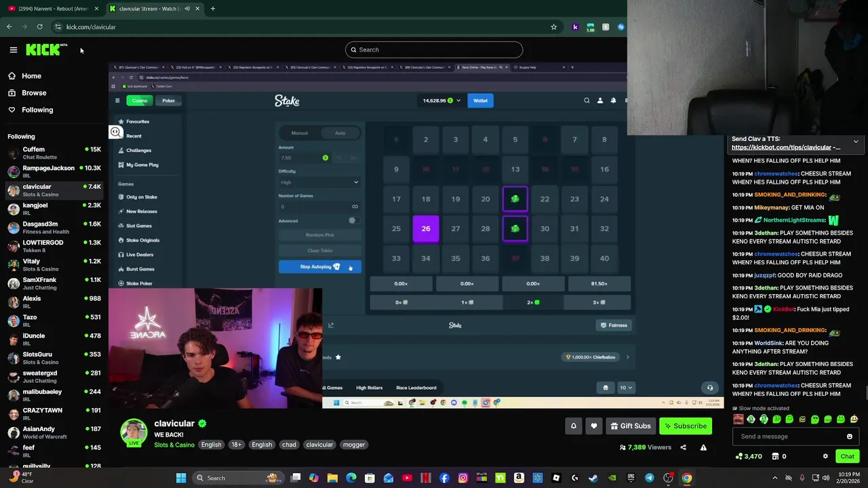
Task: Open emoji picker in message box
Action: click(849, 436)
